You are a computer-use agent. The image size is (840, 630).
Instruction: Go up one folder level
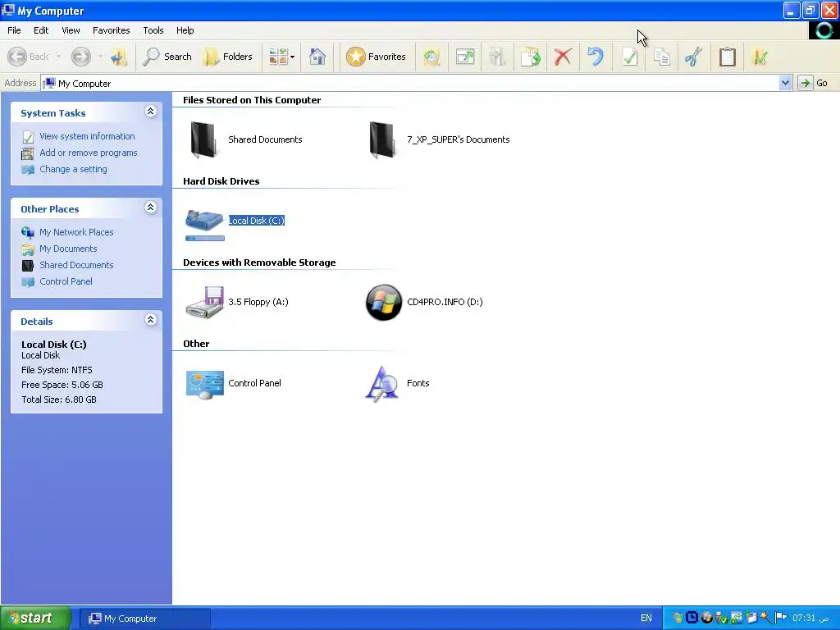tap(118, 57)
